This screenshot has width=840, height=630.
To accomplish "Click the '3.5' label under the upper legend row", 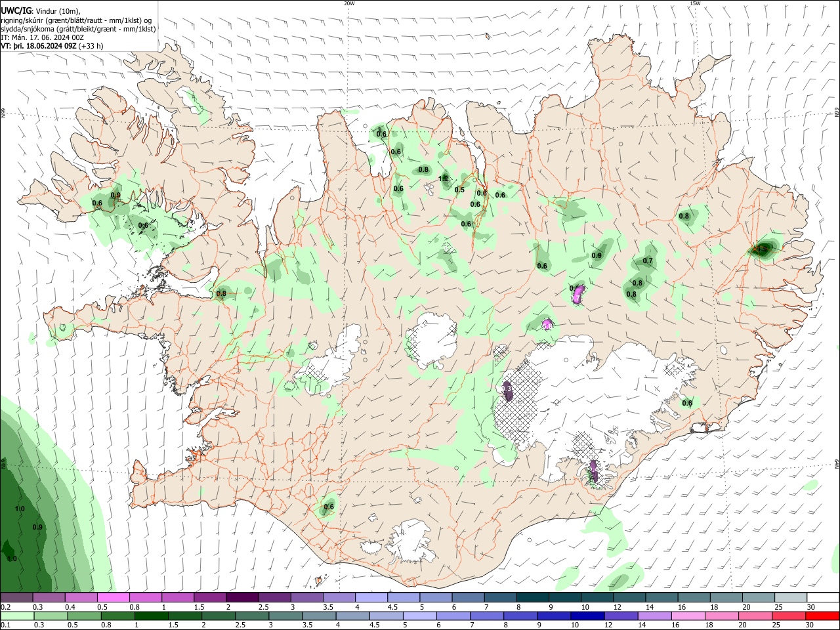I will [327, 607].
